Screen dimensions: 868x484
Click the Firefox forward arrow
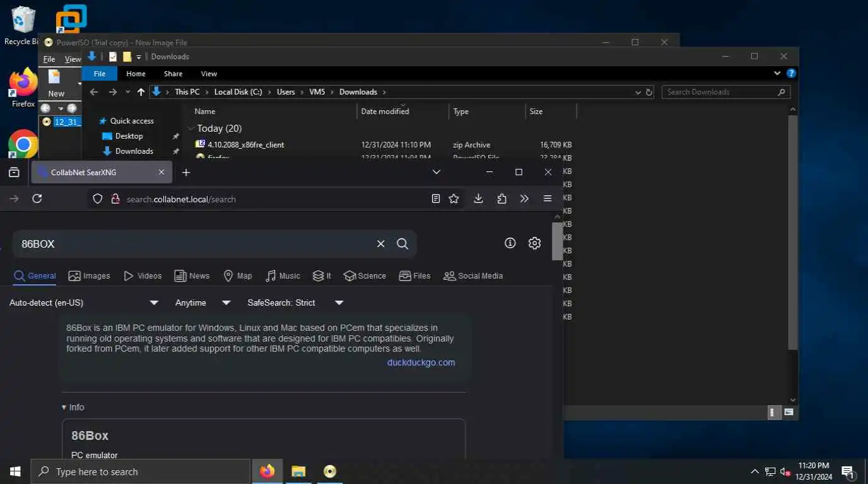(x=14, y=199)
